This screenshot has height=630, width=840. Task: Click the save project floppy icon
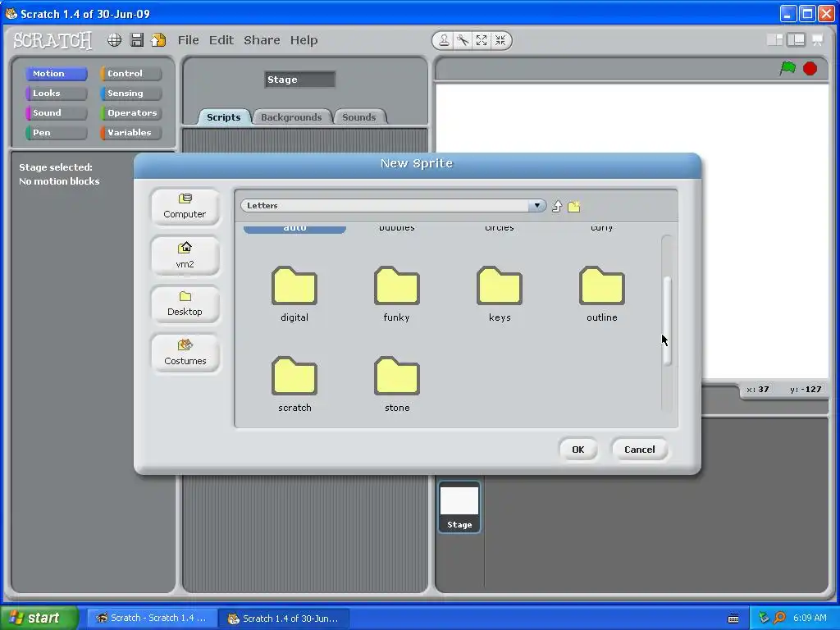(137, 40)
